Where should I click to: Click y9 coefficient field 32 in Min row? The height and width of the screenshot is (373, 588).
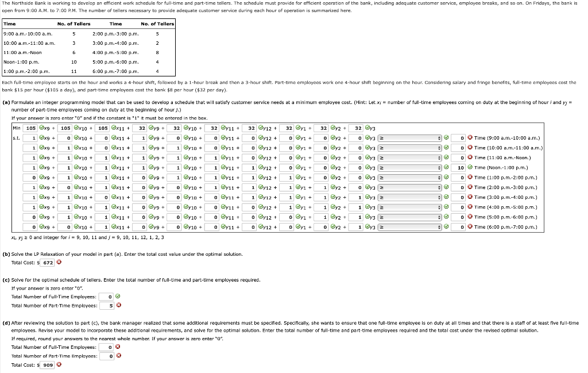tap(140, 128)
